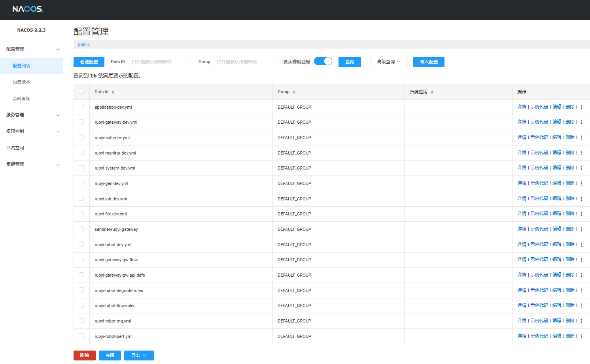Open more actions for ruoyi-gateway-gw-api-defs row

pyautogui.click(x=582, y=275)
